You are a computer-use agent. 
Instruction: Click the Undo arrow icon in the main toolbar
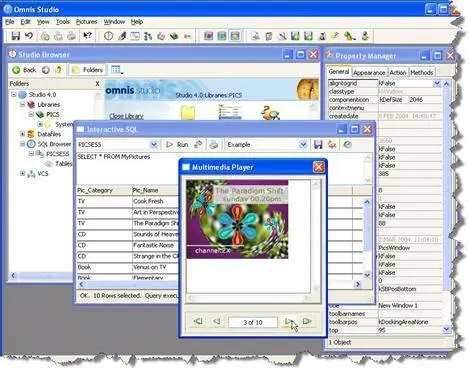(x=29, y=35)
